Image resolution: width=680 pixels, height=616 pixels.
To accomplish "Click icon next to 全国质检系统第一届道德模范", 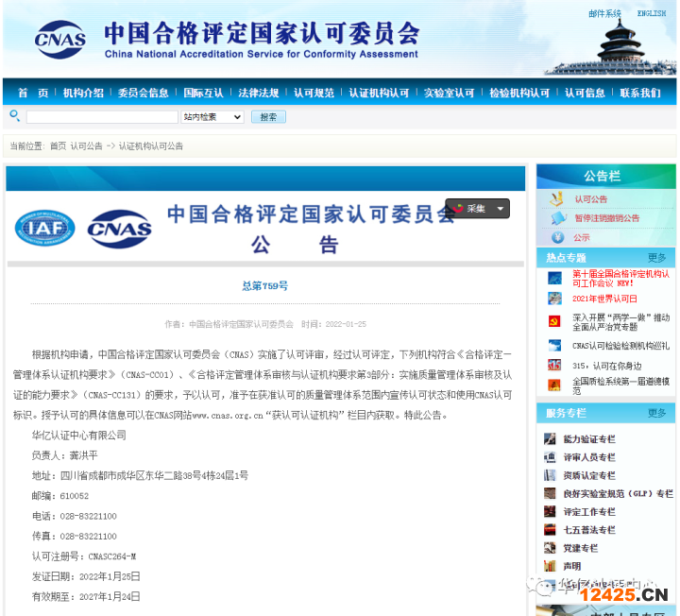I will pyautogui.click(x=554, y=385).
